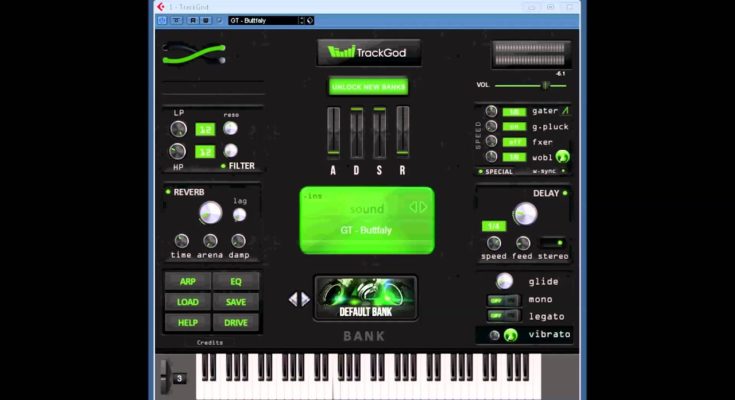Open the ARP panel
This screenshot has width=735, height=400.
188,282
